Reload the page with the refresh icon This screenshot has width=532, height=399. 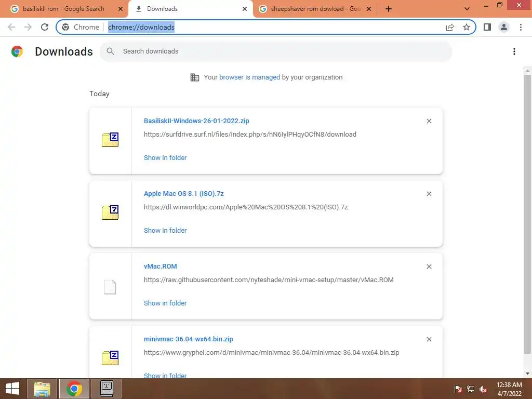[x=45, y=27]
